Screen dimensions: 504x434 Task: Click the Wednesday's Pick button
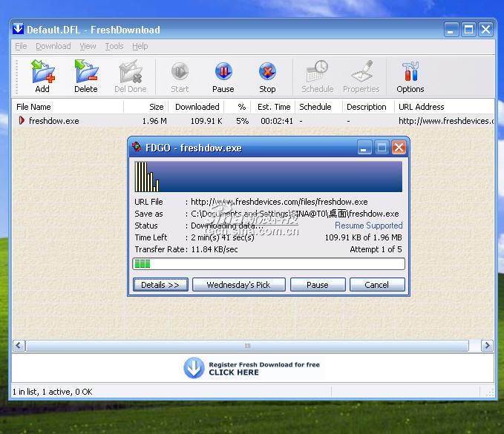click(238, 285)
